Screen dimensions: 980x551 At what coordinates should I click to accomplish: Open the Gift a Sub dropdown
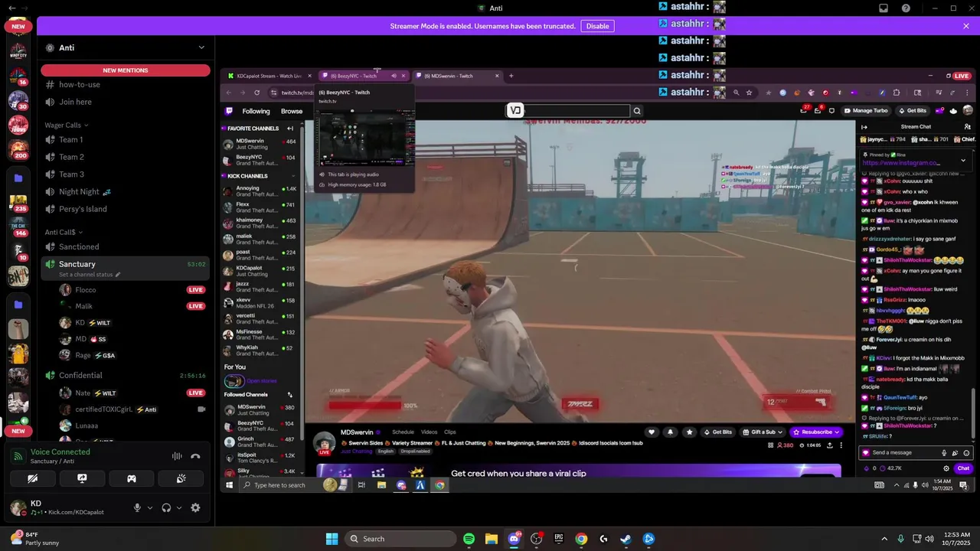763,432
